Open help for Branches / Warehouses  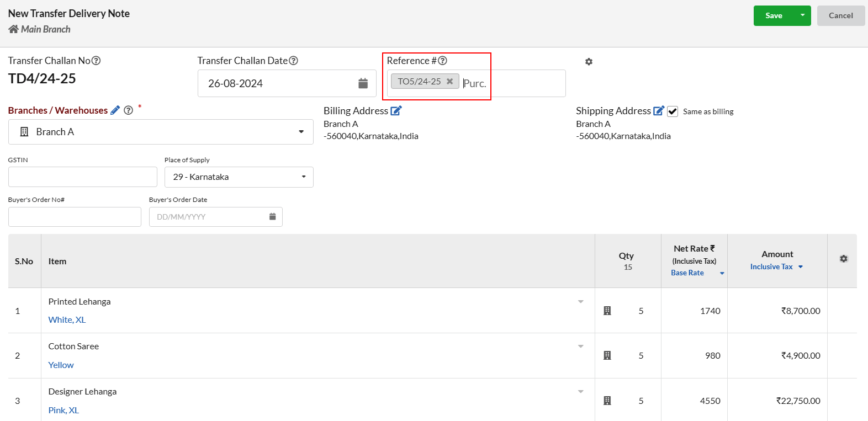point(129,110)
